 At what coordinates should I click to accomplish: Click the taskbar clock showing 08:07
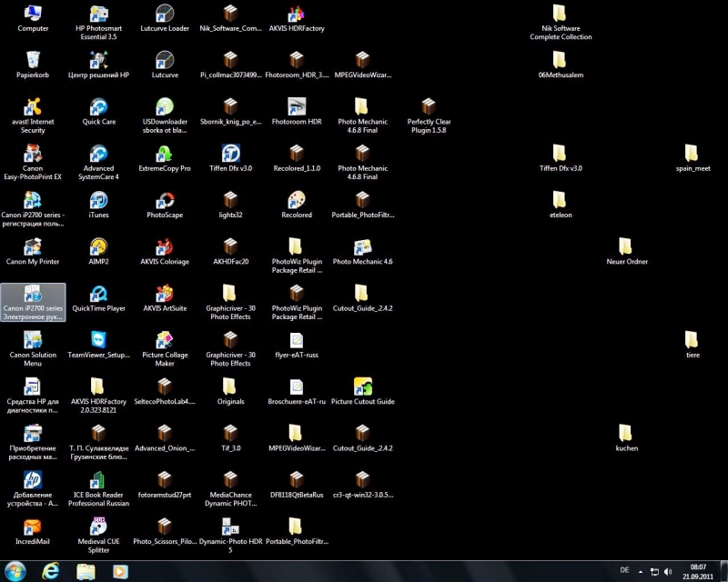click(x=699, y=571)
